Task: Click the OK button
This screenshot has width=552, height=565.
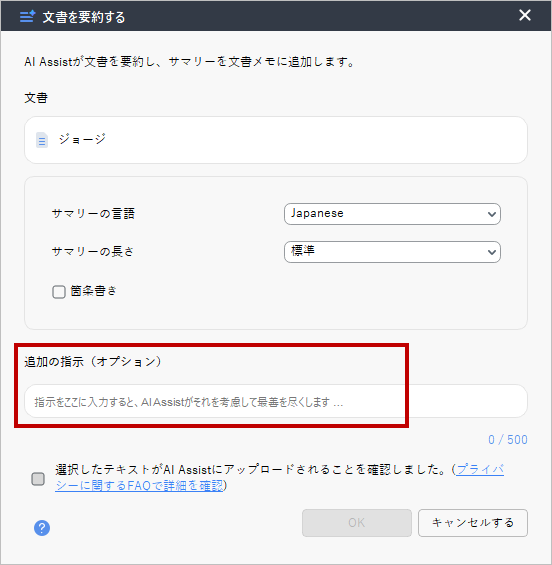Action: tap(357, 522)
